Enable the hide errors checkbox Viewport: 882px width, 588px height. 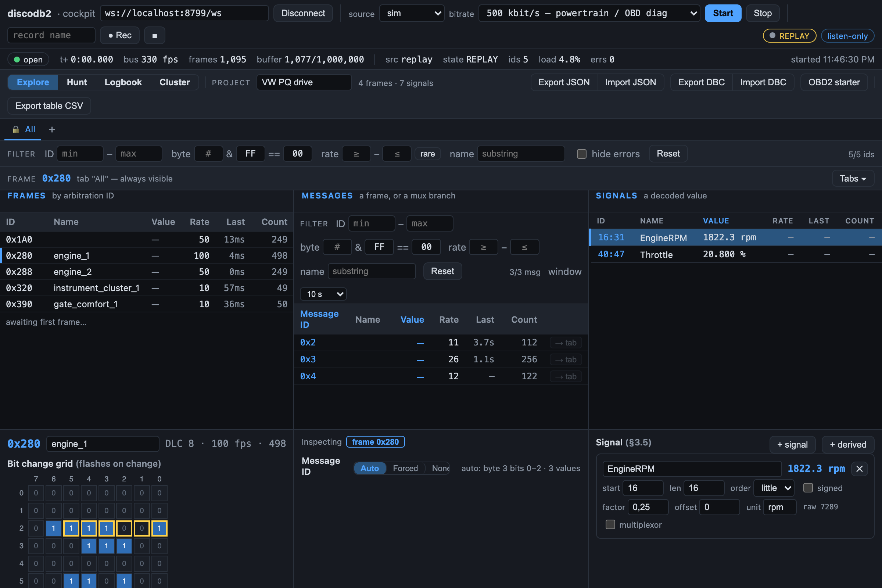[582, 154]
